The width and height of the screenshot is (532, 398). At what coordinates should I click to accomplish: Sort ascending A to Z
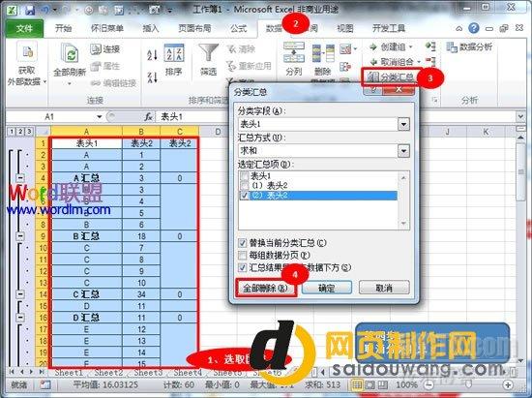pyautogui.click(x=152, y=55)
